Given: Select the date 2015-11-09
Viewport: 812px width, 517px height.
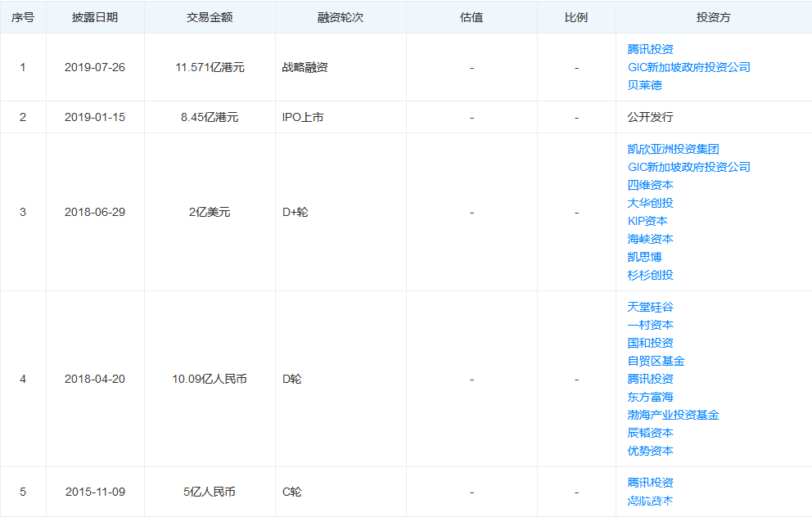Looking at the screenshot, I should click(x=95, y=492).
